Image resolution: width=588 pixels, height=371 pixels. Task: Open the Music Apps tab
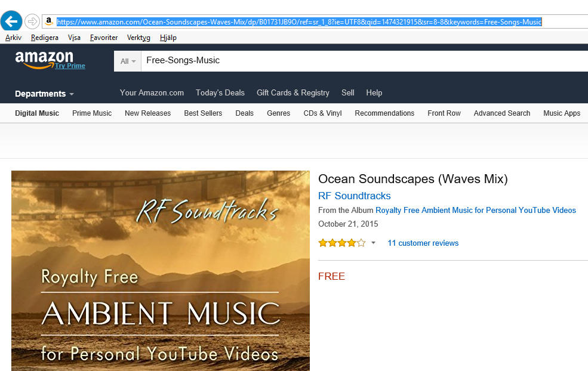coord(562,113)
